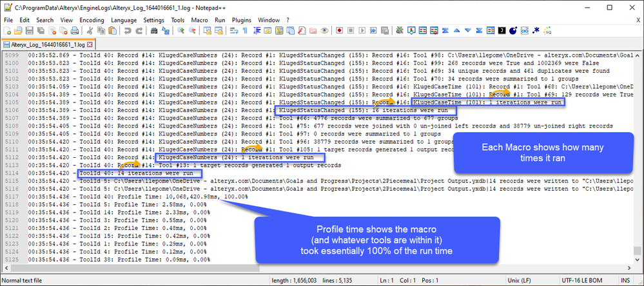Click the spell-check ABC plugin icon
Viewport: 644px width, 286px height.
pos(400,30)
